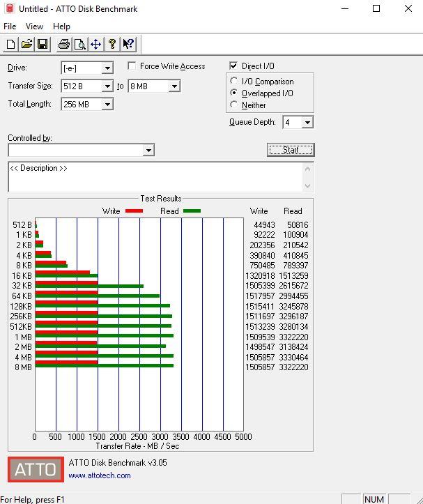Click the red write bar for 64 KB

(66, 293)
